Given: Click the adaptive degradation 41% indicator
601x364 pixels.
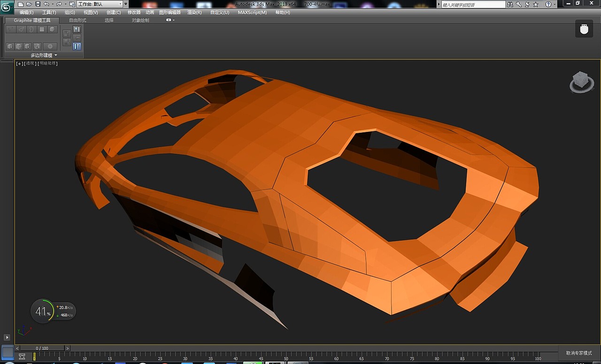Looking at the screenshot, I should point(42,311).
